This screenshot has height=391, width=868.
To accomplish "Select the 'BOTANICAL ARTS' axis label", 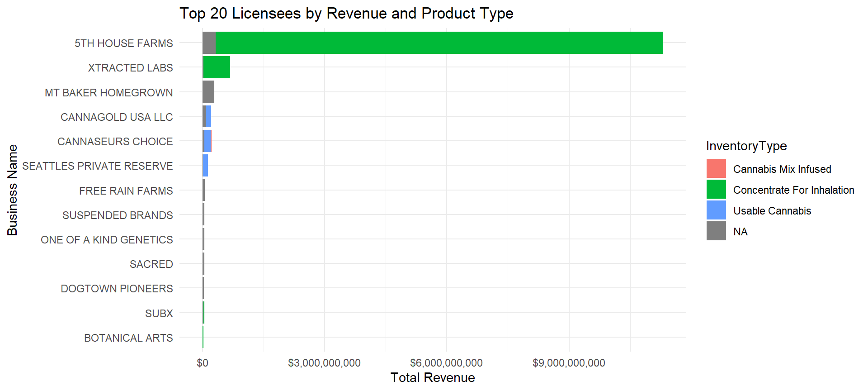I will 128,338.
